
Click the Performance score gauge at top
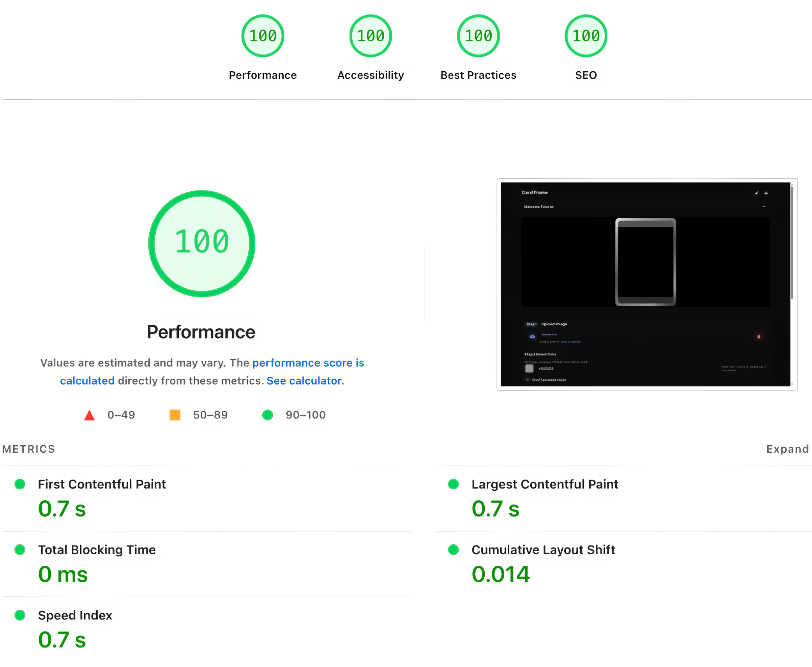click(x=263, y=36)
